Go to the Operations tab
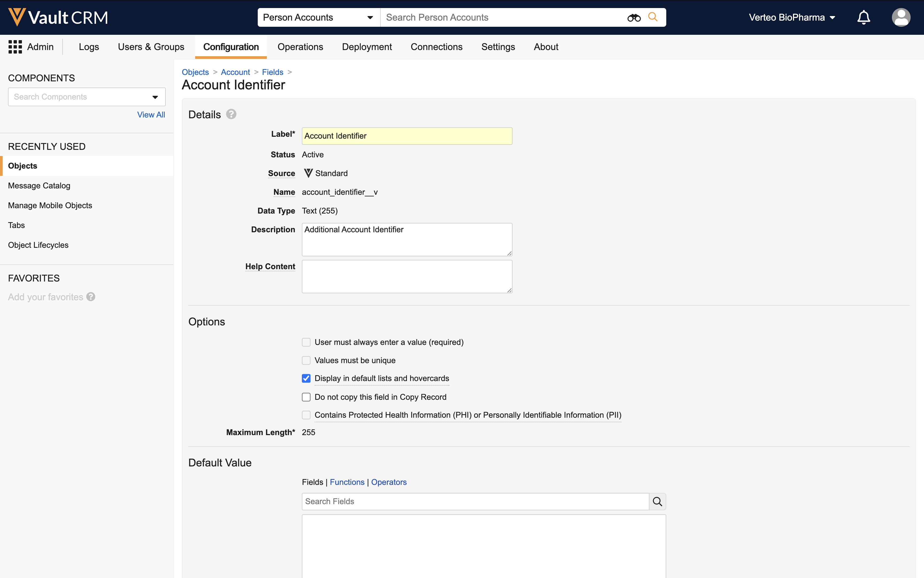The width and height of the screenshot is (924, 578). pos(301,47)
